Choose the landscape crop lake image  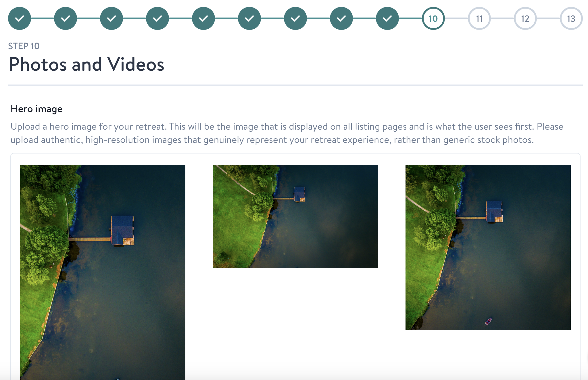click(x=295, y=216)
